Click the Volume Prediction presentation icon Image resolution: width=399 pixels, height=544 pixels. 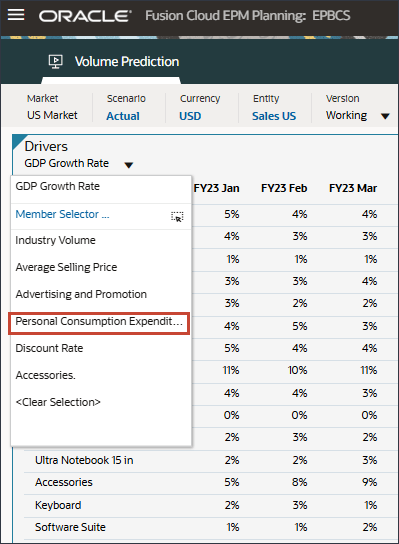[x=56, y=62]
